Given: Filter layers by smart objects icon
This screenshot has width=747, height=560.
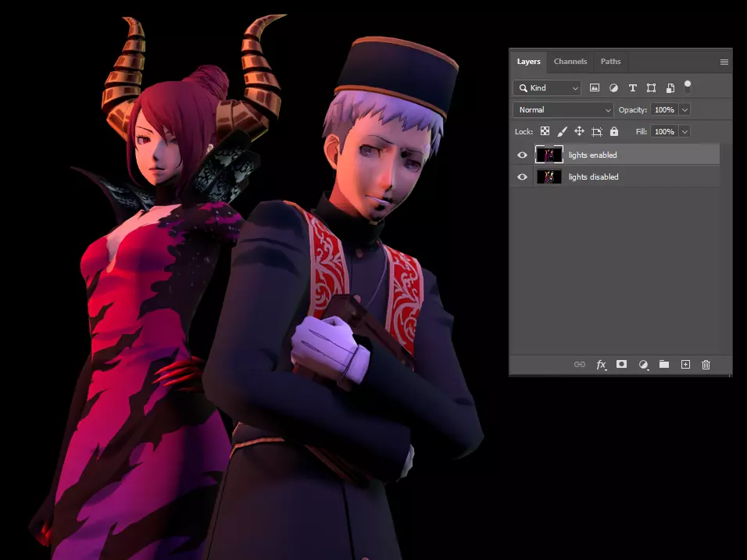Looking at the screenshot, I should (x=670, y=87).
